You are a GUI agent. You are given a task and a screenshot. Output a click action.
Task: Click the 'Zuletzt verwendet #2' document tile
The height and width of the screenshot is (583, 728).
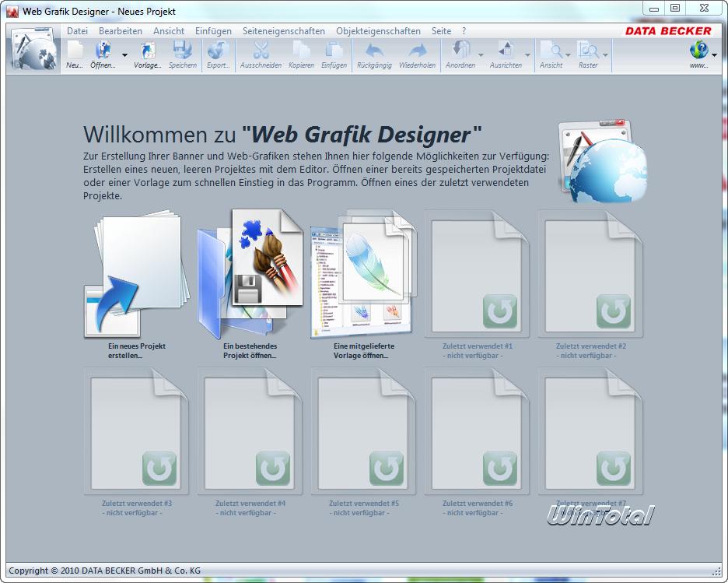coord(590,274)
